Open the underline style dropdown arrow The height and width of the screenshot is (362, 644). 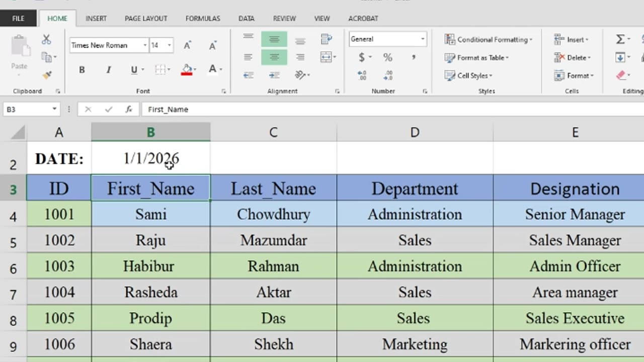point(143,70)
